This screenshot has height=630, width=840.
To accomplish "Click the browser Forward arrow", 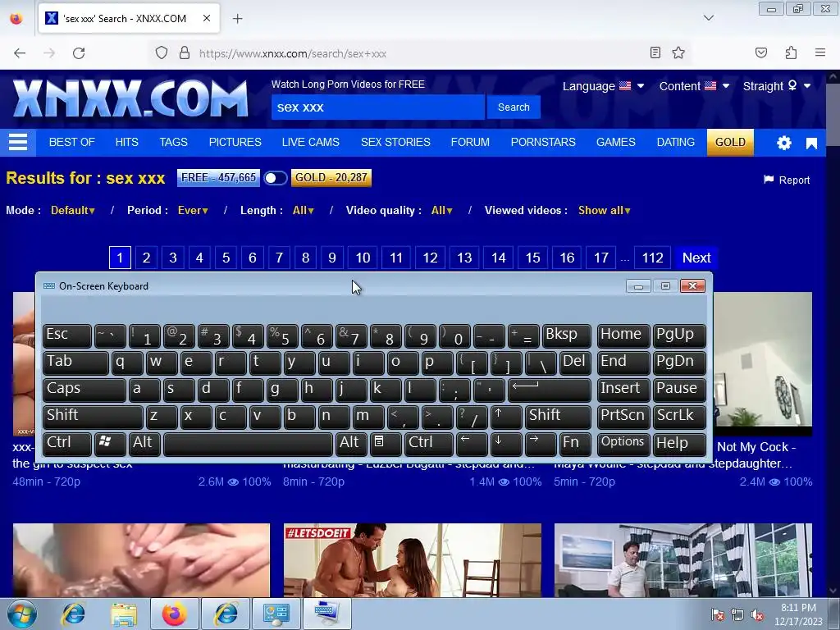I will pyautogui.click(x=49, y=53).
